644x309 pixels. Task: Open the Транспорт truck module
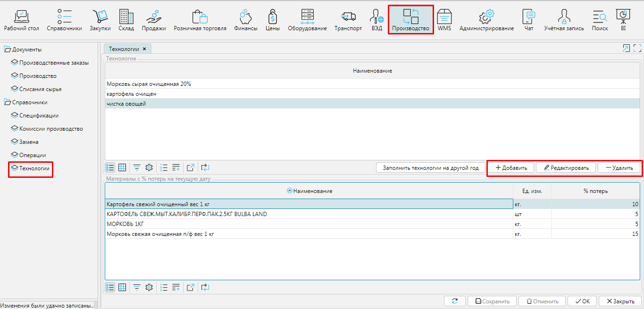coord(348,20)
